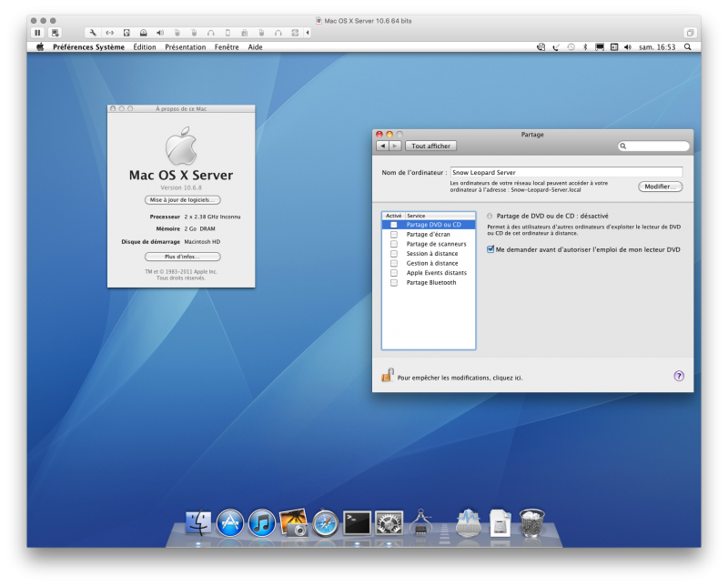
Task: Click Tout afficher button
Action: pos(430,146)
